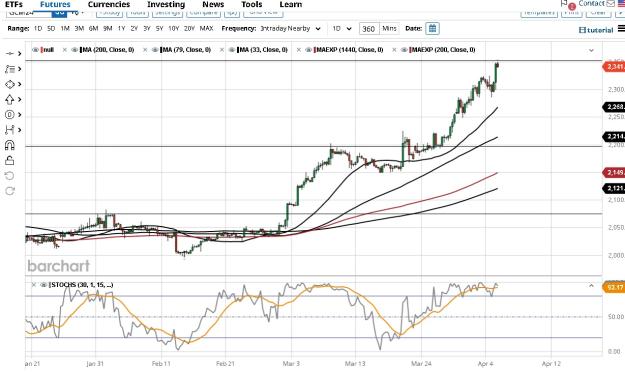The width and height of the screenshot is (625, 372).
Task: Hide the MA (200, Close, 0) line
Action: [x=74, y=50]
